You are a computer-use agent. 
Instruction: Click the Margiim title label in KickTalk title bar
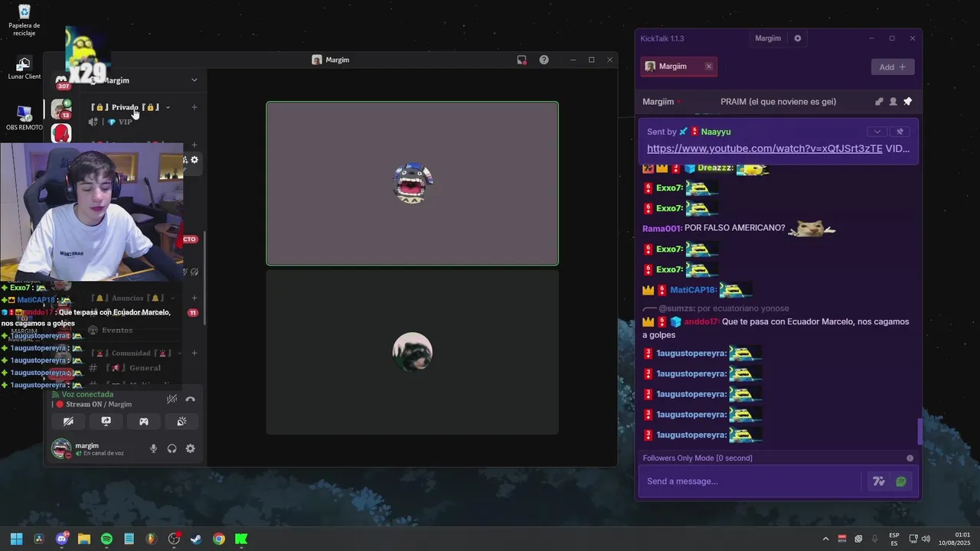click(x=768, y=38)
